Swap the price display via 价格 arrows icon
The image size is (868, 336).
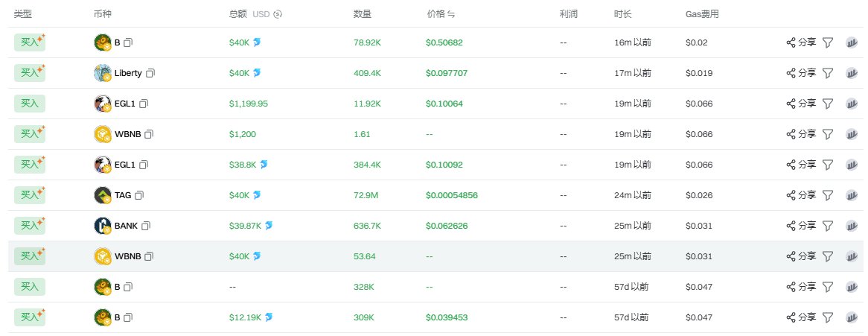tap(451, 14)
